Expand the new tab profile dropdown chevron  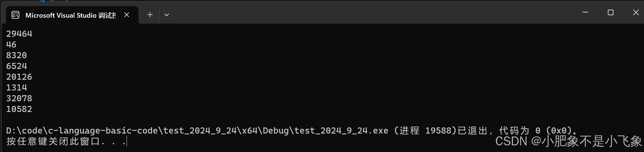tap(166, 15)
